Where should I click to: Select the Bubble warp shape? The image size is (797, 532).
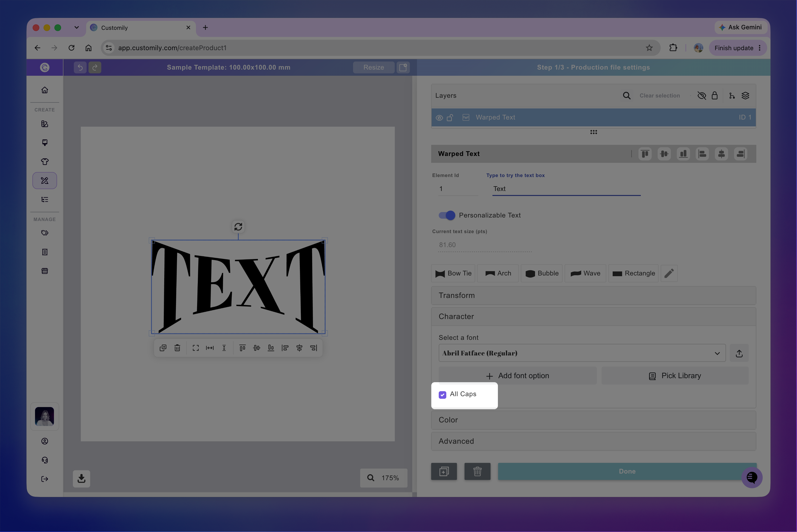click(x=542, y=274)
